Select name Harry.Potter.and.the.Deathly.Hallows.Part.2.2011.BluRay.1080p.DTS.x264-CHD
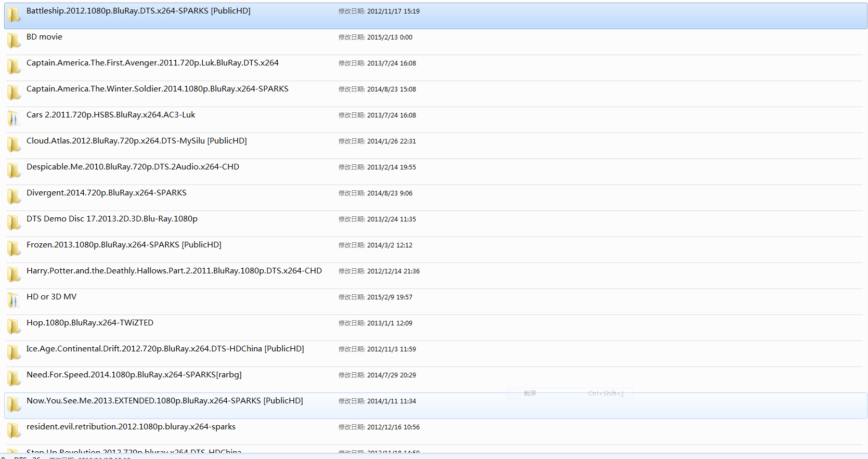 tap(174, 271)
